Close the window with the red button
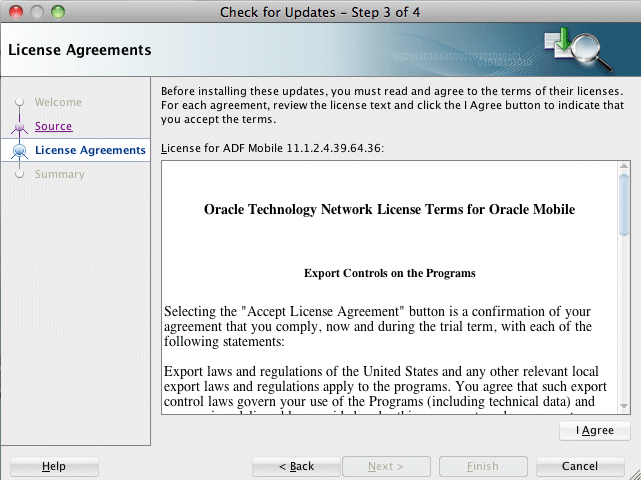This screenshot has height=480, width=641. tap(16, 12)
